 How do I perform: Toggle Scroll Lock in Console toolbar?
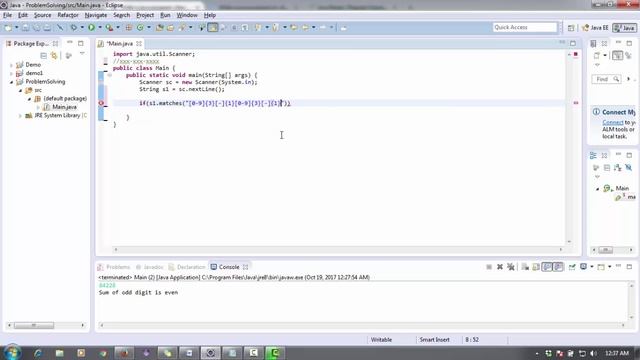[536, 267]
